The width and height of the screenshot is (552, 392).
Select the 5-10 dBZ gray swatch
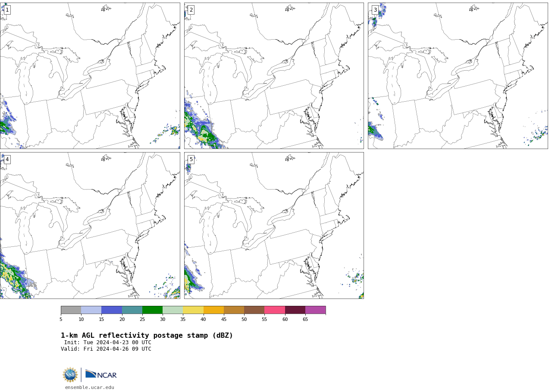[71, 310]
